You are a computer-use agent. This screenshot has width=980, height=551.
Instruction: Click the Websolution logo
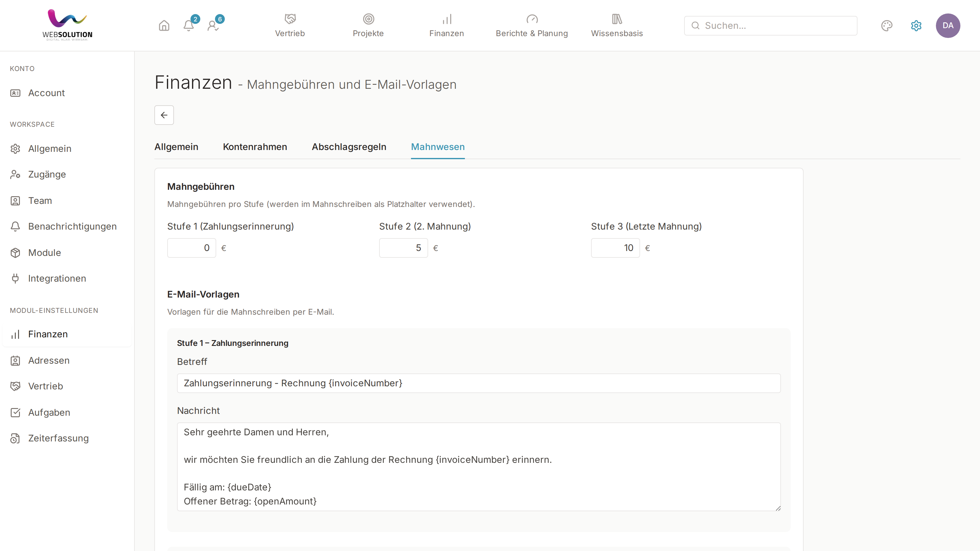(67, 25)
